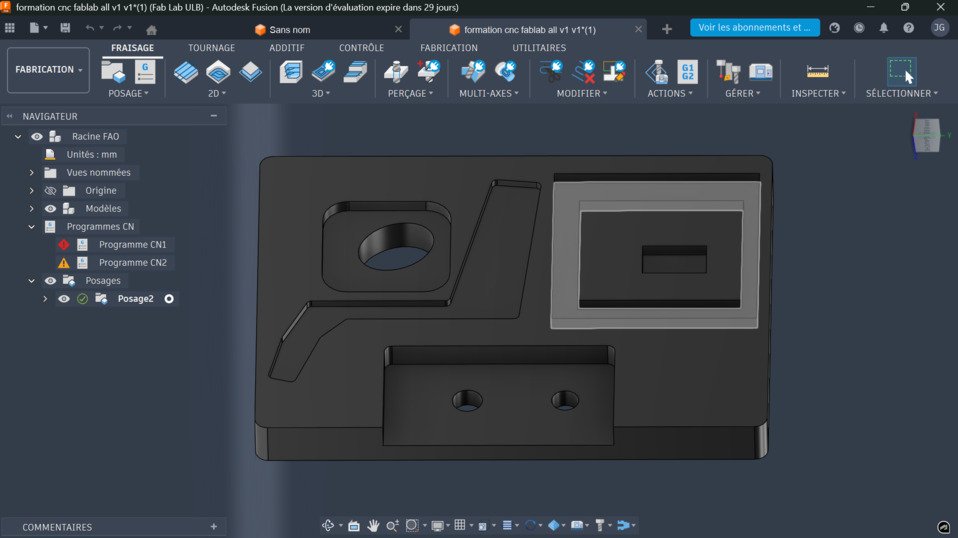Click the ViewCube in the viewport corner
This screenshot has height=538, width=958.
pyautogui.click(x=926, y=136)
